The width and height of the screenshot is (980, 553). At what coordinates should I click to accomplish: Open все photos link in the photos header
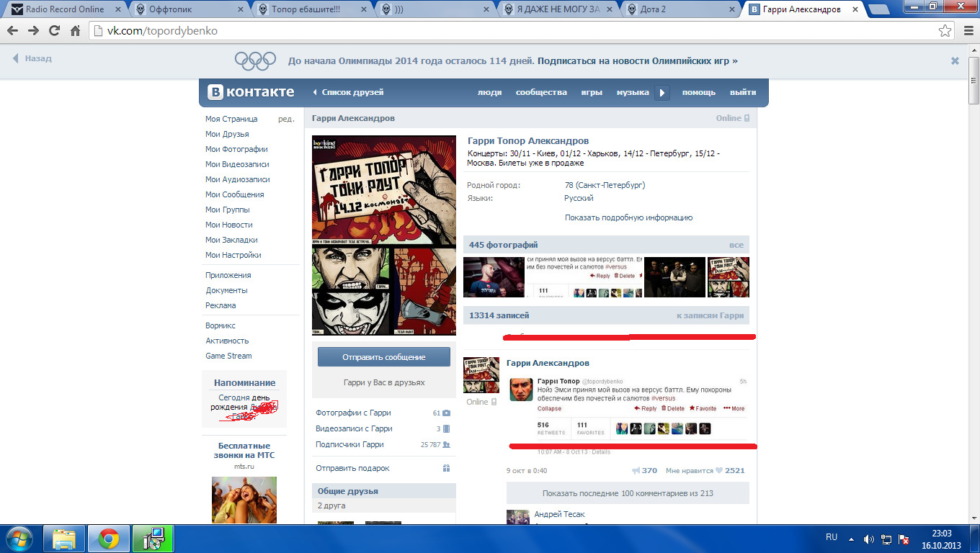[736, 245]
